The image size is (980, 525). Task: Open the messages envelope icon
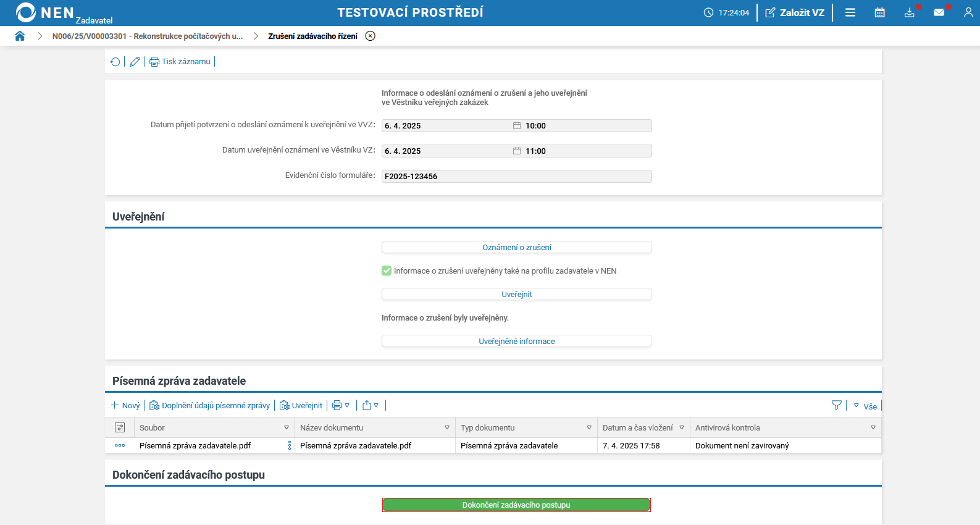click(939, 12)
